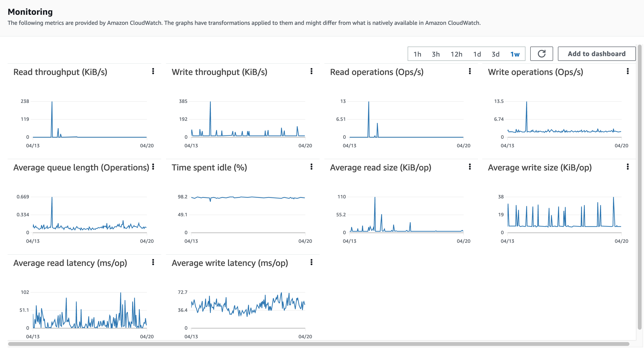Open options menu on Average write latency chart
The height and width of the screenshot is (349, 644).
pos(312,263)
